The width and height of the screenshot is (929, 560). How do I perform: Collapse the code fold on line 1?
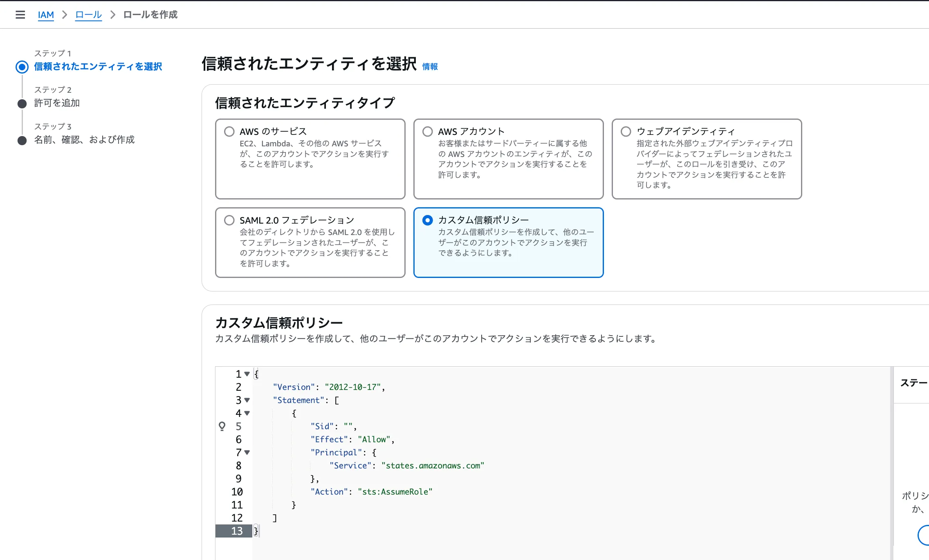click(x=247, y=374)
